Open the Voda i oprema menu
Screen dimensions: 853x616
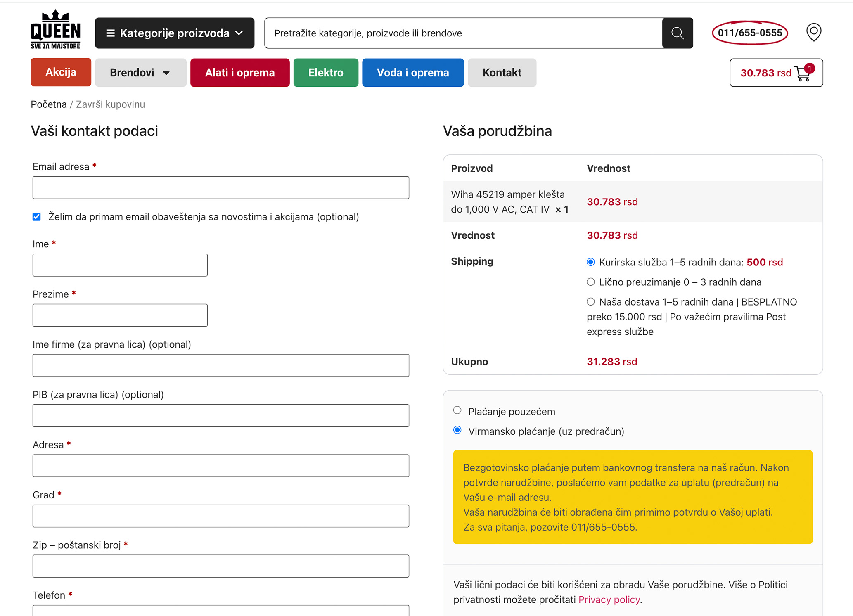(412, 73)
